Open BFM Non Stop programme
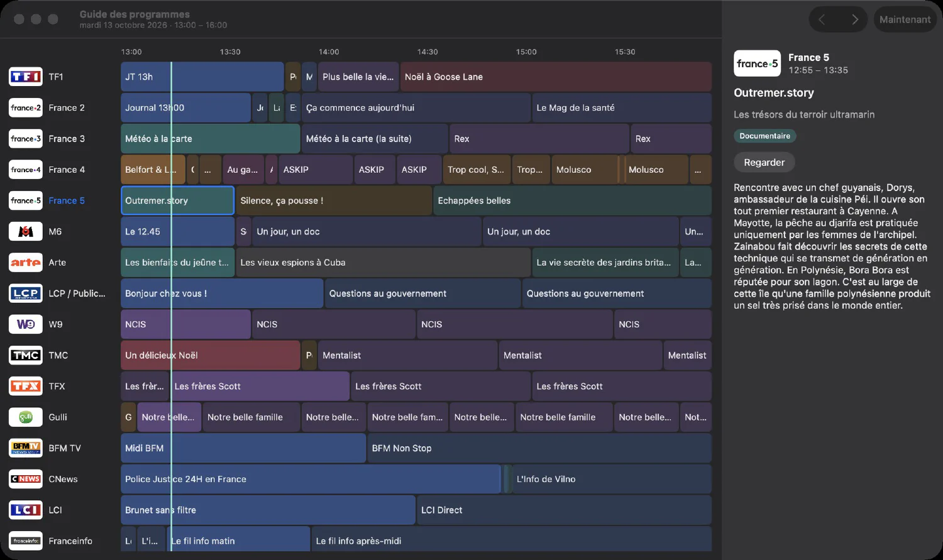Screen dimensions: 943x560 (539, 448)
